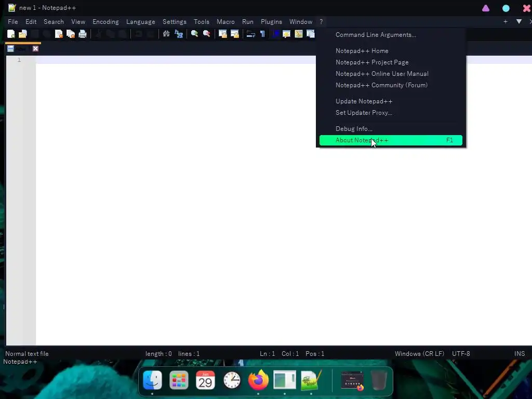Screen dimensions: 532x399
Task: Open Calendar showing 29 in dock
Action: tap(205, 380)
